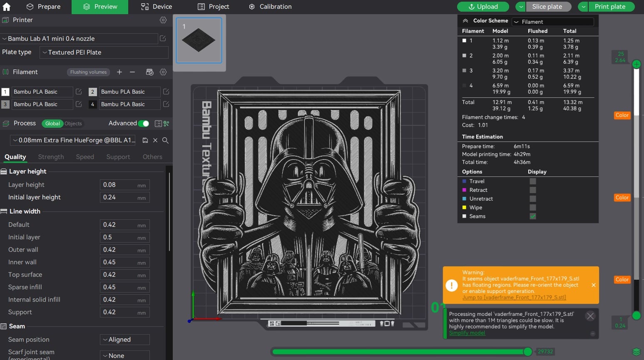Screen dimensions: 644x360
Task: Search process settings
Action: click(x=165, y=140)
